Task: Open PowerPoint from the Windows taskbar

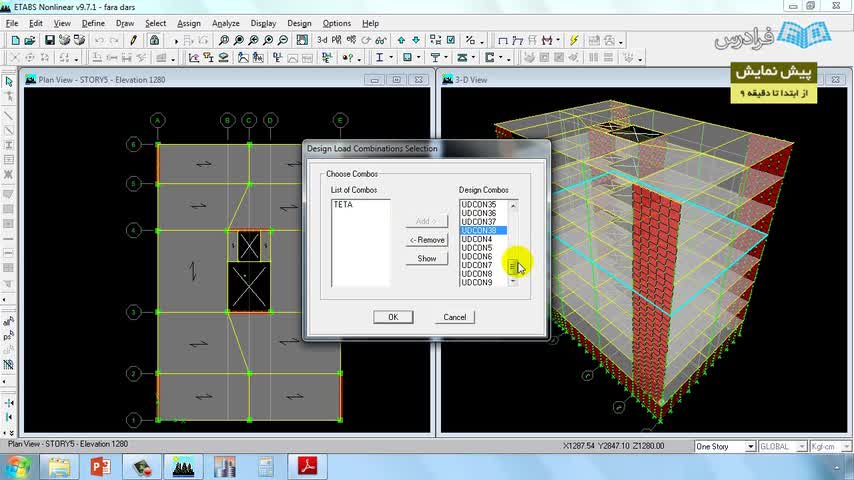Action: [99, 466]
